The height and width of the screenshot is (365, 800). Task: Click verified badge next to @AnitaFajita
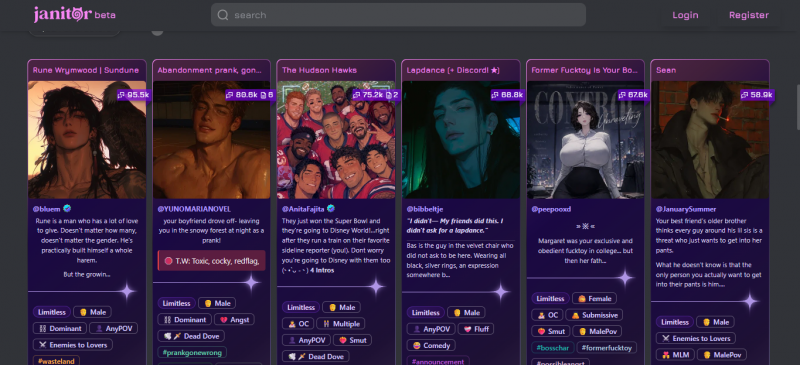tap(331, 209)
